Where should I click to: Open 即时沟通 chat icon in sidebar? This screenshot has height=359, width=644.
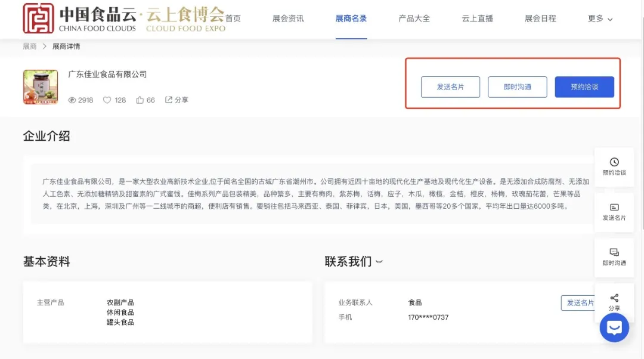click(x=614, y=253)
